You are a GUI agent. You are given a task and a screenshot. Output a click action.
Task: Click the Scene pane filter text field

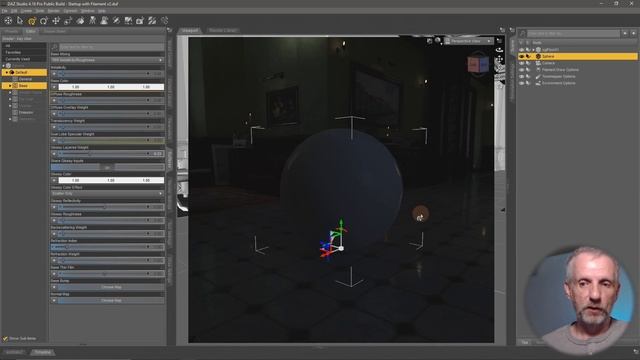coord(573,33)
